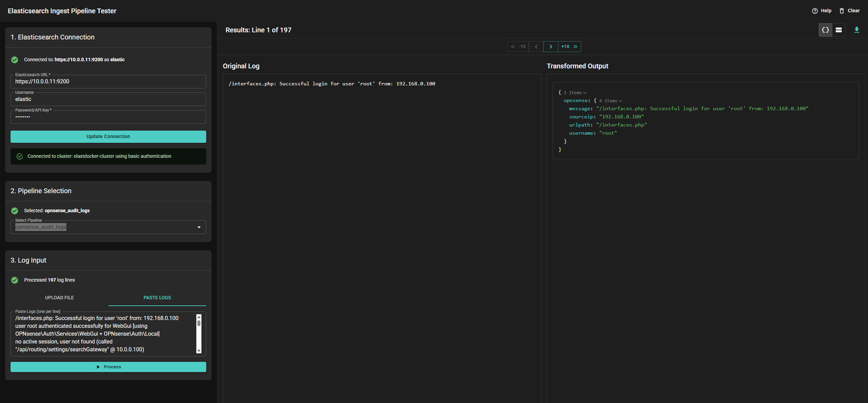Switch to the Upload File tab
The width and height of the screenshot is (868, 403).
point(60,298)
